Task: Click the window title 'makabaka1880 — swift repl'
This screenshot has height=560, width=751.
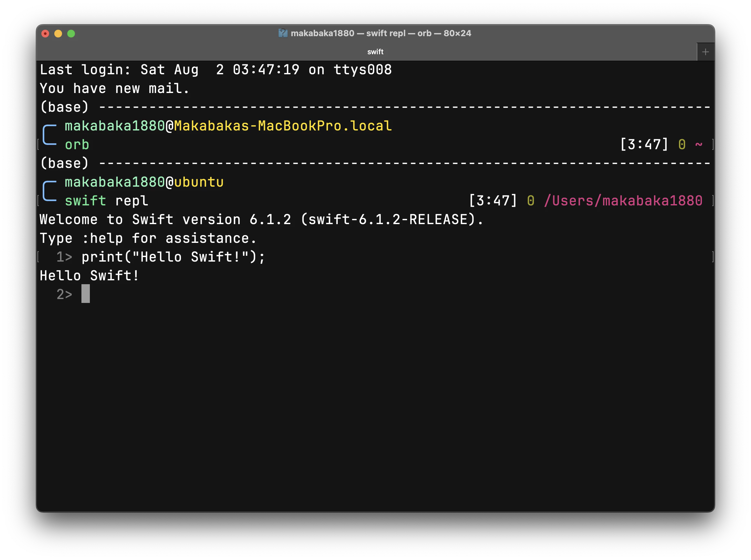Action: (x=348, y=33)
